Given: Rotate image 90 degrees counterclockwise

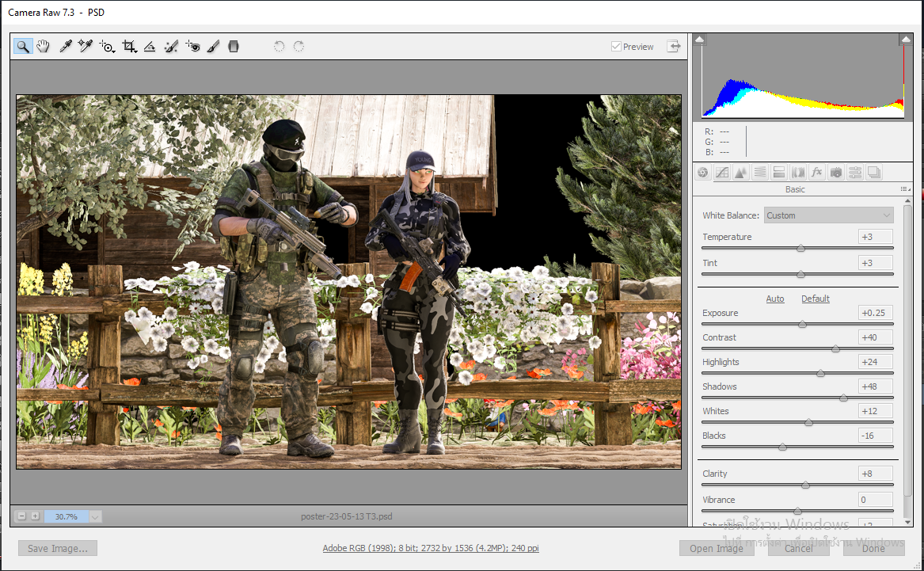Looking at the screenshot, I should pos(279,47).
